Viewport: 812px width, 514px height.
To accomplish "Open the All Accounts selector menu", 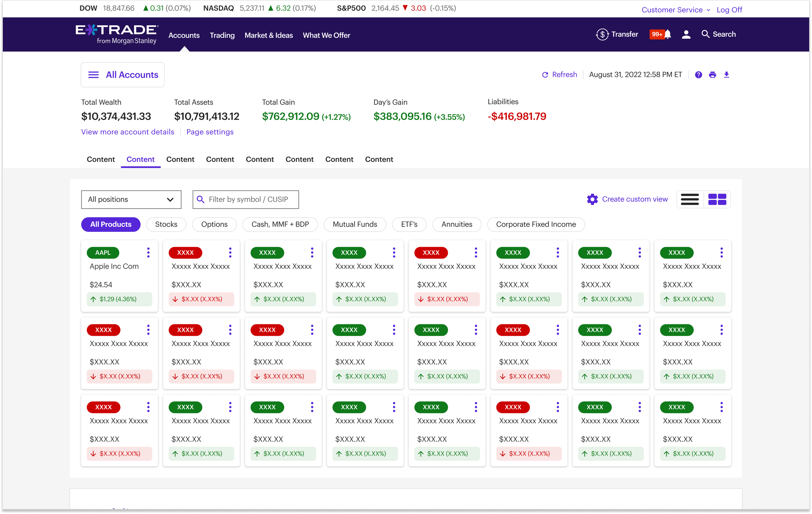I will click(123, 75).
